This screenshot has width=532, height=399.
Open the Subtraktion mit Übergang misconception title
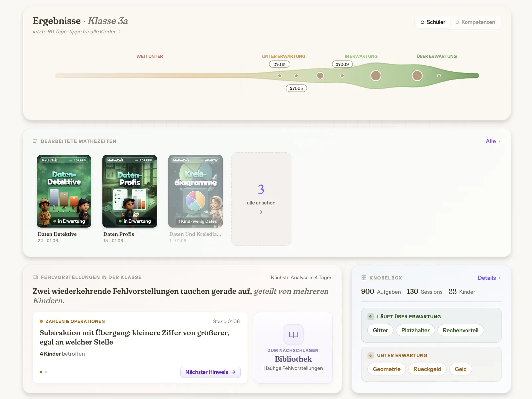pyautogui.click(x=135, y=337)
